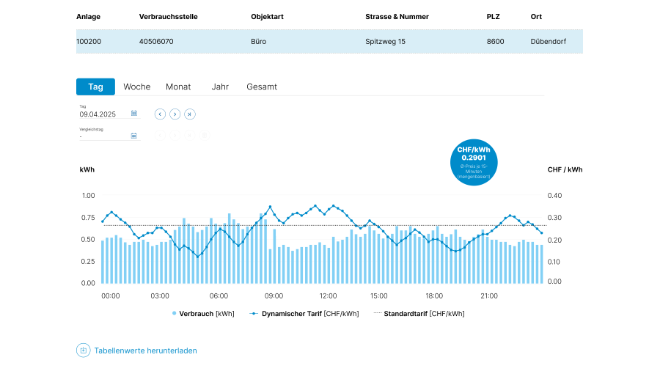Go to the previous day with the left arrow
The image size is (660, 371).
click(160, 114)
